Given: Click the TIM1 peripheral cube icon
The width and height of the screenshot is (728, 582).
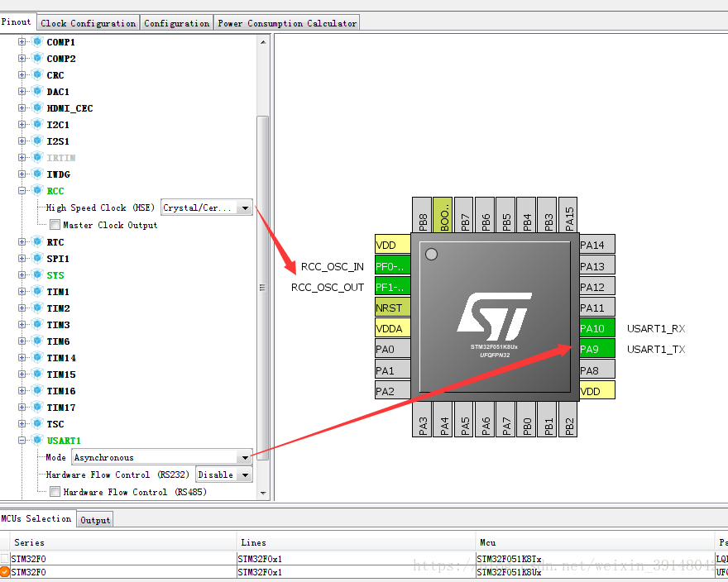Looking at the screenshot, I should tap(37, 292).
